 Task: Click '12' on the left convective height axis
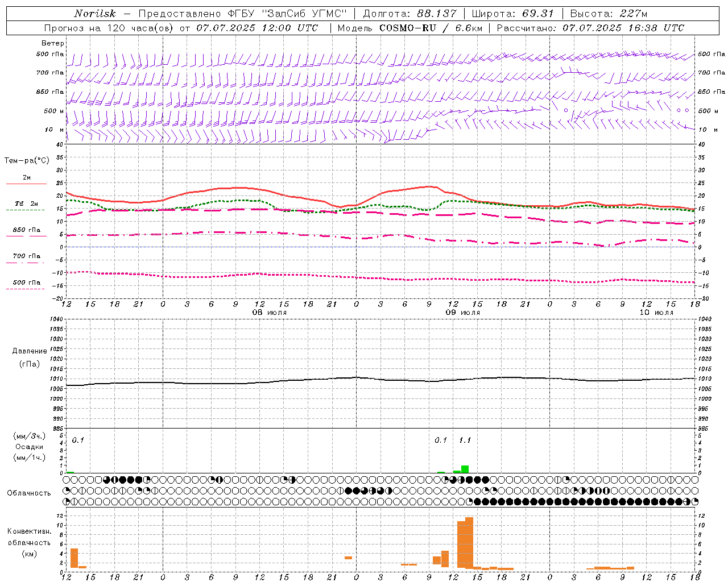[60, 516]
